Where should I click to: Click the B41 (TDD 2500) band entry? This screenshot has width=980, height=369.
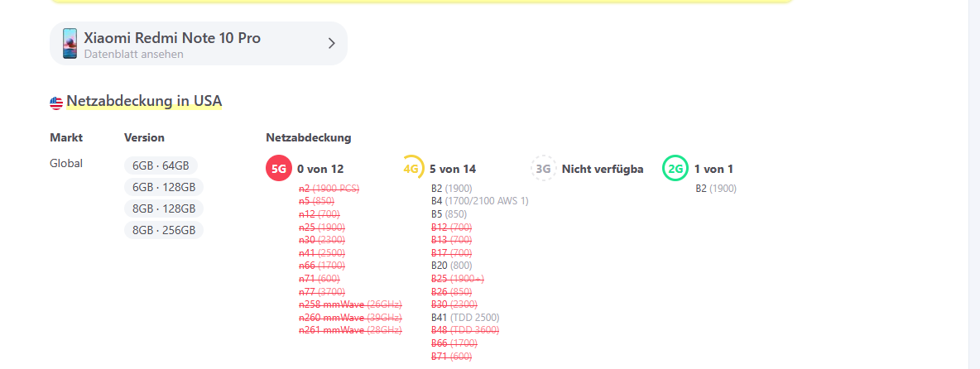pos(465,317)
